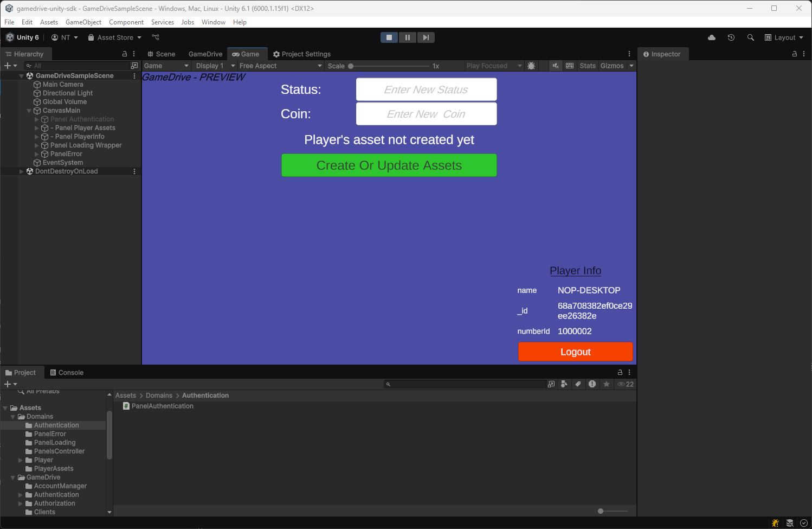Pause the running game
The height and width of the screenshot is (529, 812).
(407, 37)
